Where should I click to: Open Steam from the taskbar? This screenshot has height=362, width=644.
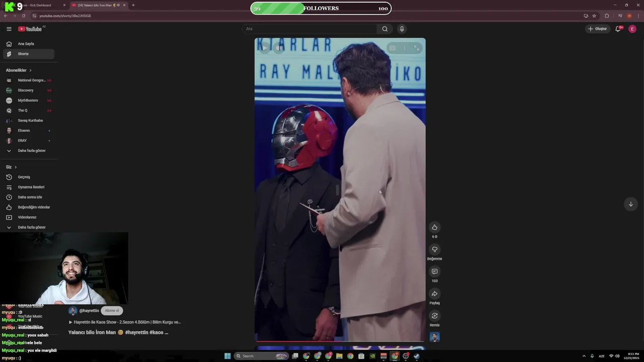pyautogui.click(x=417, y=356)
